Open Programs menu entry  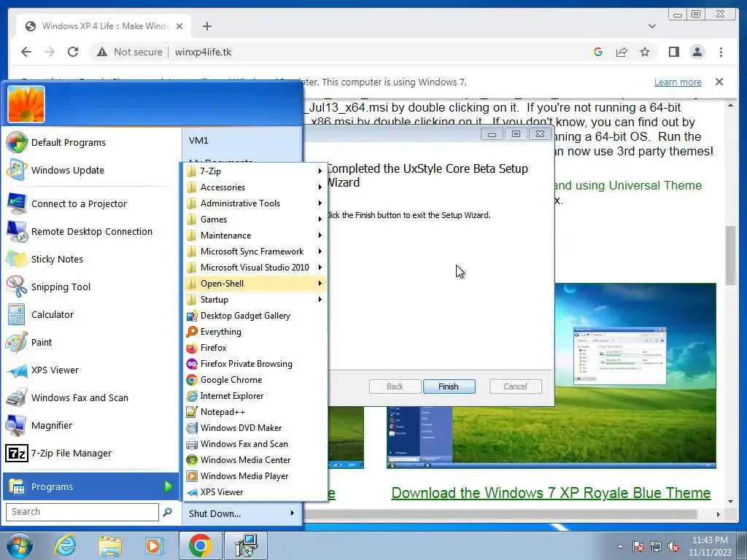pos(90,486)
